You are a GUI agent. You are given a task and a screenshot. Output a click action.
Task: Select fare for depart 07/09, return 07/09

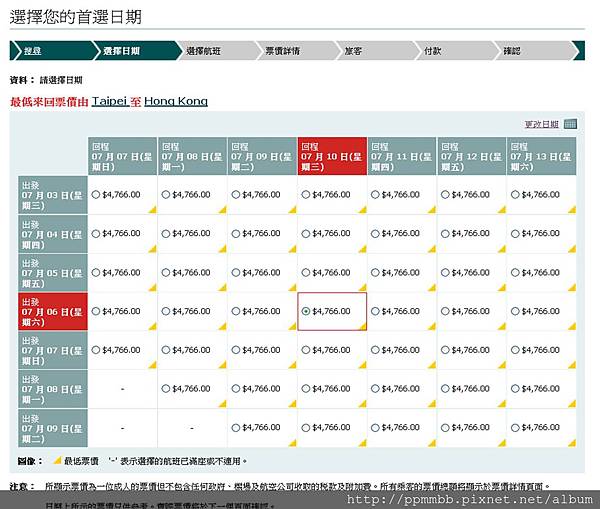[236, 428]
